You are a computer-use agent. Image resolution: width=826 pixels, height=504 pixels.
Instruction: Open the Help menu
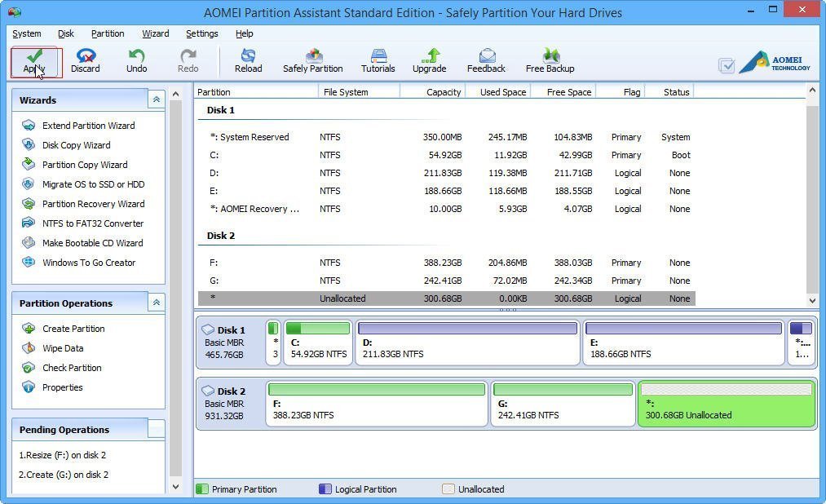pyautogui.click(x=245, y=33)
